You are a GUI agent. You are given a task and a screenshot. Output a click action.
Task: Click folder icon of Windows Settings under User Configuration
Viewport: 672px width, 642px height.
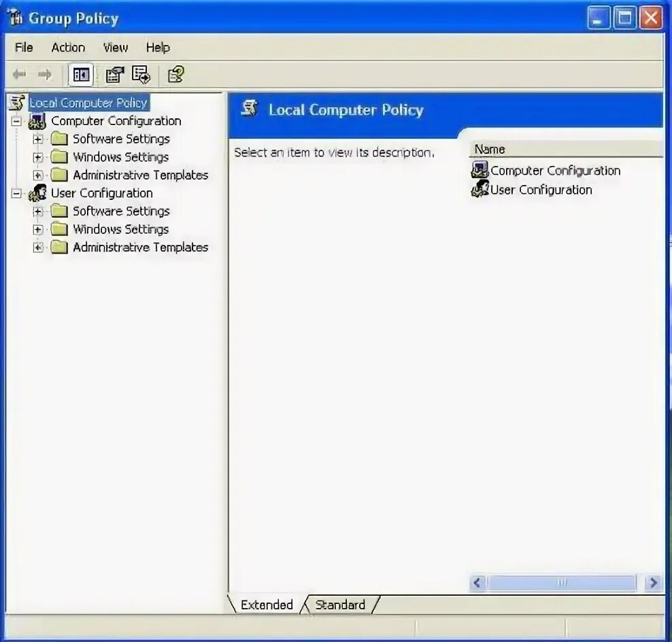(x=59, y=229)
